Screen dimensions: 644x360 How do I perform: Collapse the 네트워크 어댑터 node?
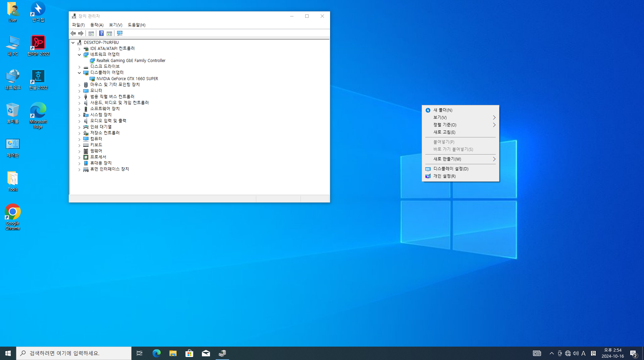tap(79, 55)
